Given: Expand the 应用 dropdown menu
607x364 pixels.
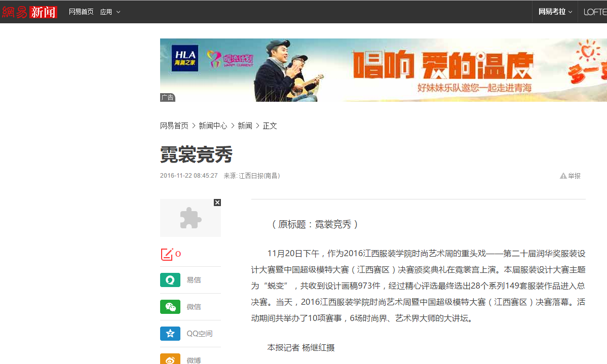Looking at the screenshot, I should (x=110, y=12).
